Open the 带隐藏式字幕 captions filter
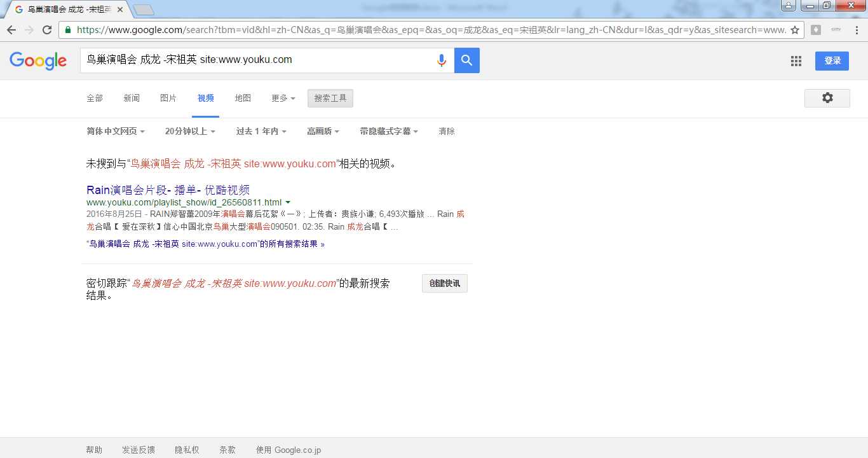 click(x=389, y=131)
